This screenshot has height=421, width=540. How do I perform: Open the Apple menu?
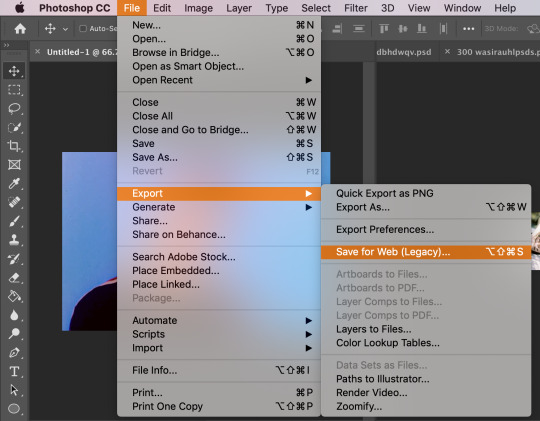(x=20, y=8)
